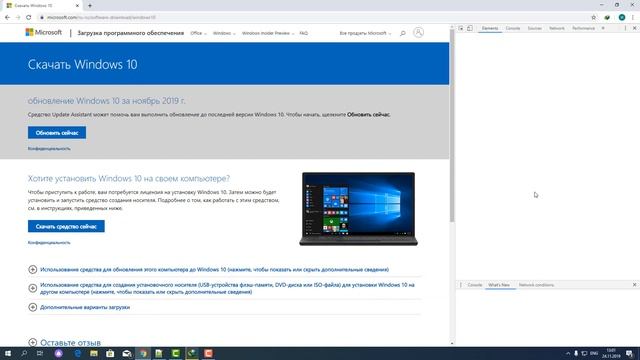Image resolution: width=640 pixels, height=360 pixels.
Task: Open the search magnifier on the Microsoft header
Action: click(x=402, y=33)
